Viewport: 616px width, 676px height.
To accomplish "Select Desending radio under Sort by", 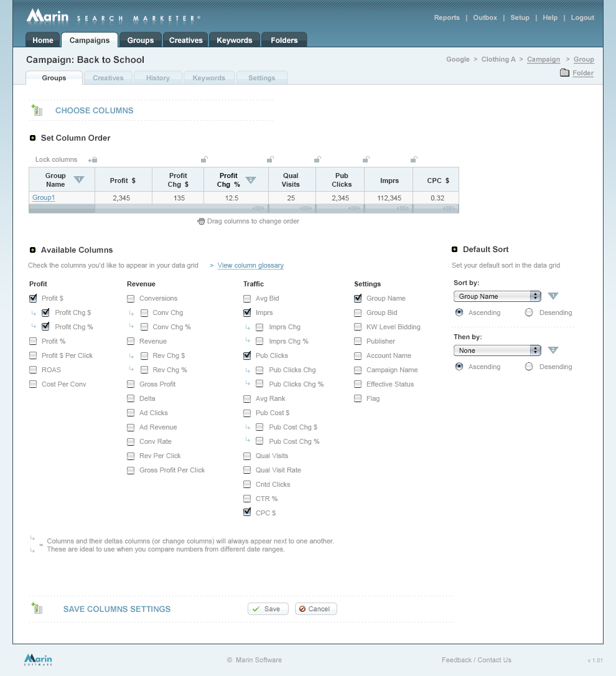I will (529, 312).
